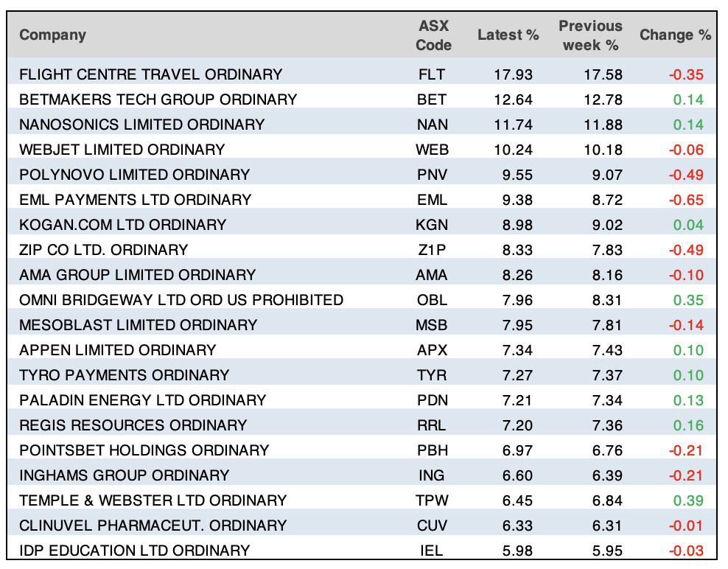The width and height of the screenshot is (728, 569).
Task: Select the IEL ASX code cell
Action: (x=432, y=551)
